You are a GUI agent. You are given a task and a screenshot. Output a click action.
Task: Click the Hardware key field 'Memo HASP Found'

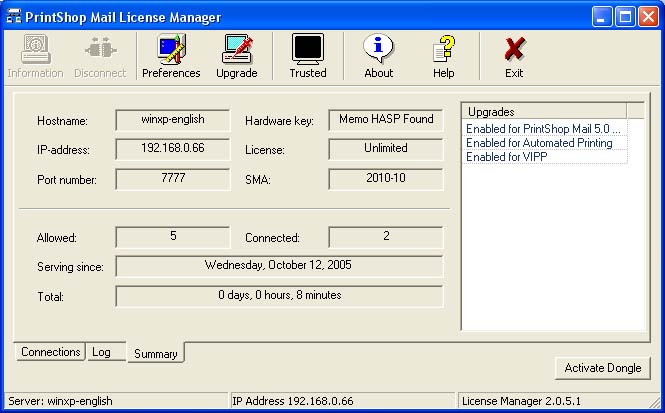386,120
